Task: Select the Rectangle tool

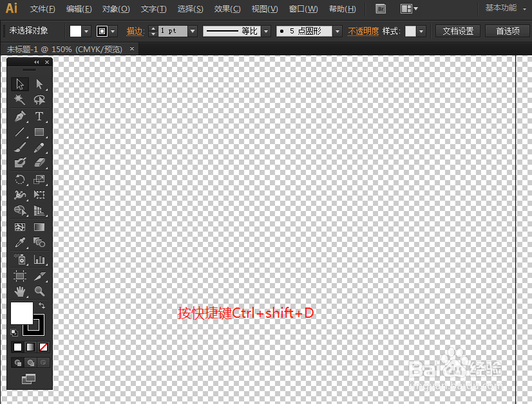Action: pyautogui.click(x=39, y=132)
